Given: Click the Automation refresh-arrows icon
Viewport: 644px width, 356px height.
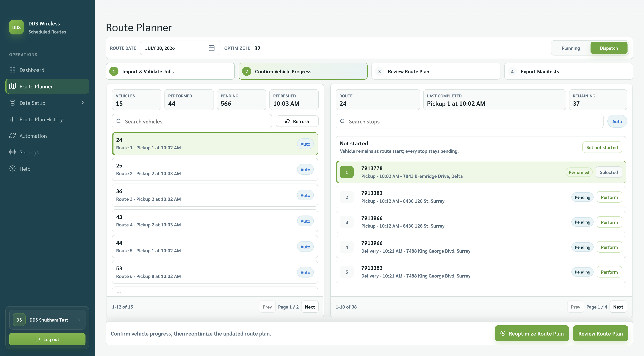Looking at the screenshot, I should click(x=12, y=136).
